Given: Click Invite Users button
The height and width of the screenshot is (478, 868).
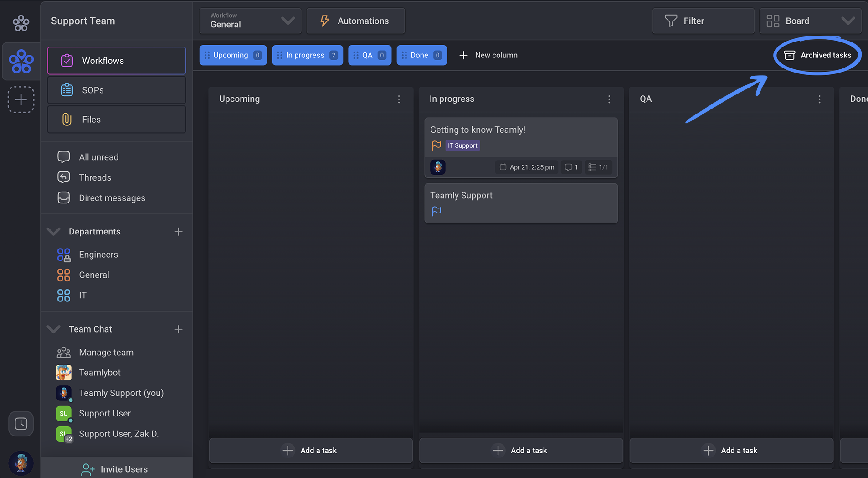Looking at the screenshot, I should point(117,468).
